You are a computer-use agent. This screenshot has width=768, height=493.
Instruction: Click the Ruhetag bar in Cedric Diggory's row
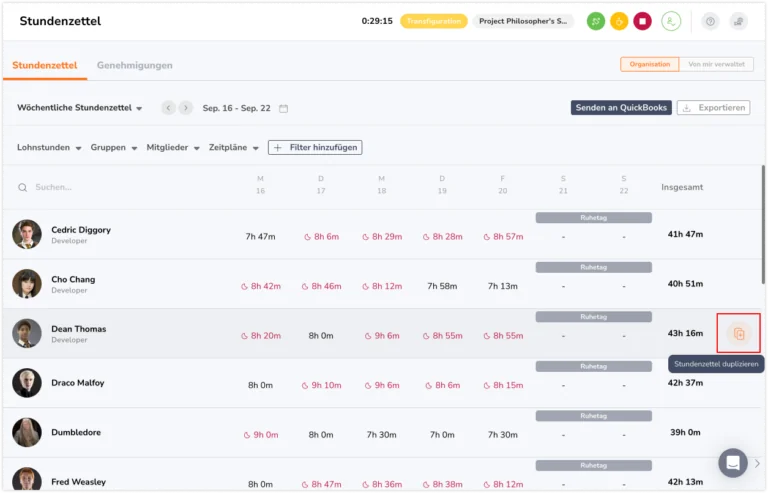[594, 217]
